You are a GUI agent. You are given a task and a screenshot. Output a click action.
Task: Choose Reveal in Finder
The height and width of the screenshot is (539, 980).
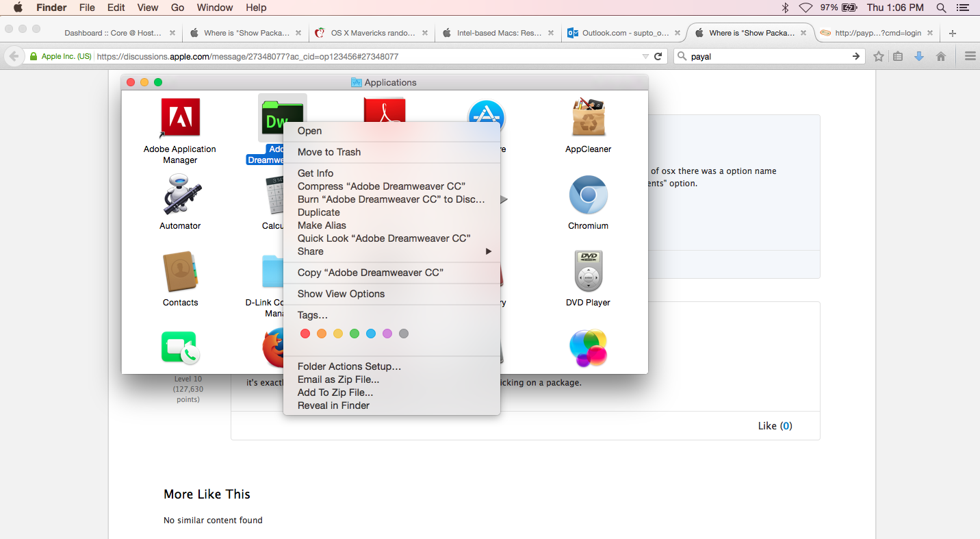[391, 405]
